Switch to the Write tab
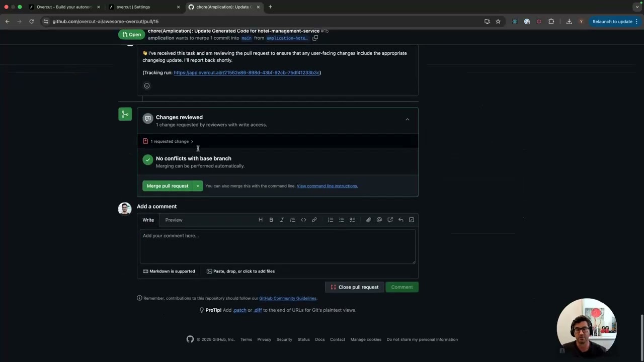644x362 pixels. click(x=148, y=220)
